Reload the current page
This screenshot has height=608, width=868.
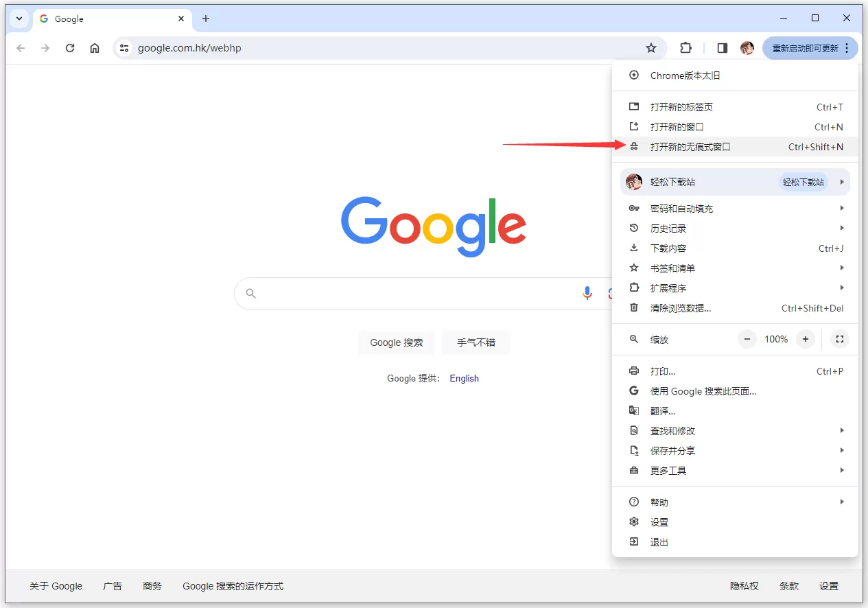(x=70, y=48)
